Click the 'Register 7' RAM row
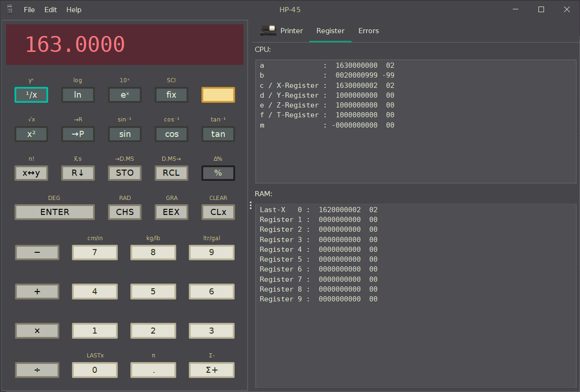The image size is (580, 392). click(x=319, y=279)
